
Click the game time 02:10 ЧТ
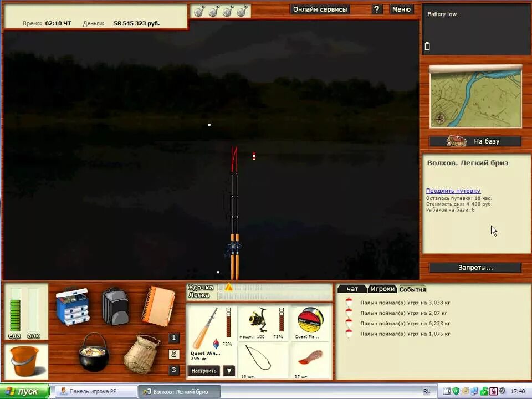58,23
